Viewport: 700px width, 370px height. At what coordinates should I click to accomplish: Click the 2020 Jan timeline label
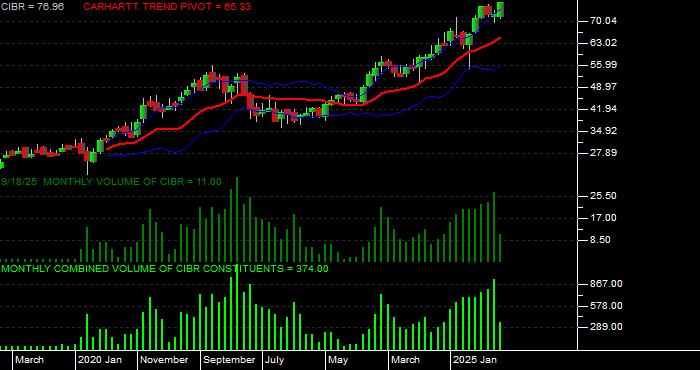100,360
